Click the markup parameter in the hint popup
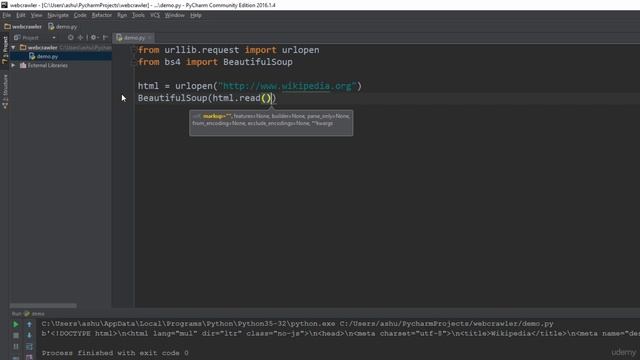The width and height of the screenshot is (640, 360). [x=217, y=116]
